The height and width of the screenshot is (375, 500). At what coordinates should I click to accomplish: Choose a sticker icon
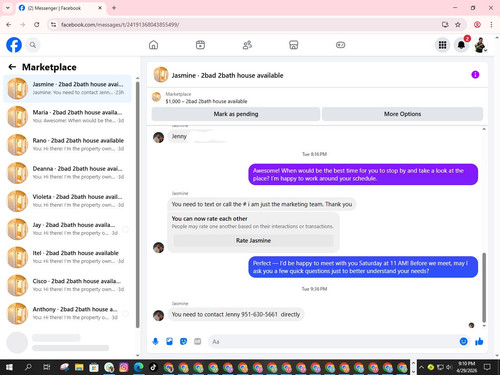pos(183,341)
